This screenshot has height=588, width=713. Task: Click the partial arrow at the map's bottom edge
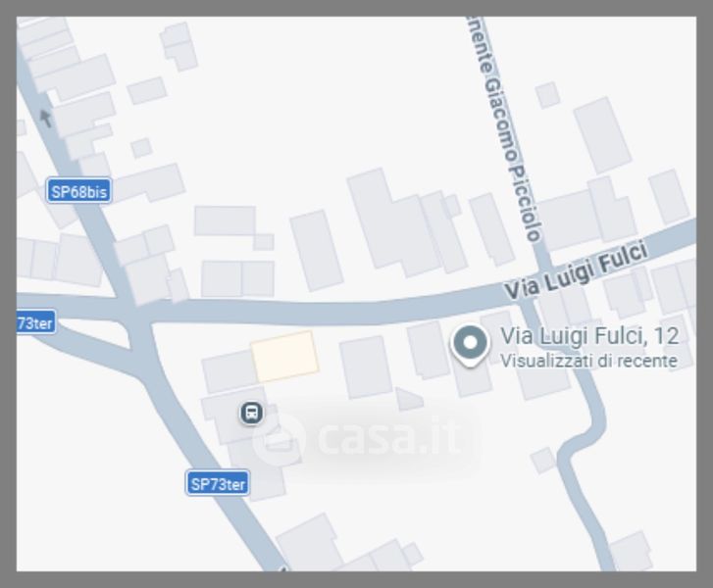pyautogui.click(x=283, y=568)
